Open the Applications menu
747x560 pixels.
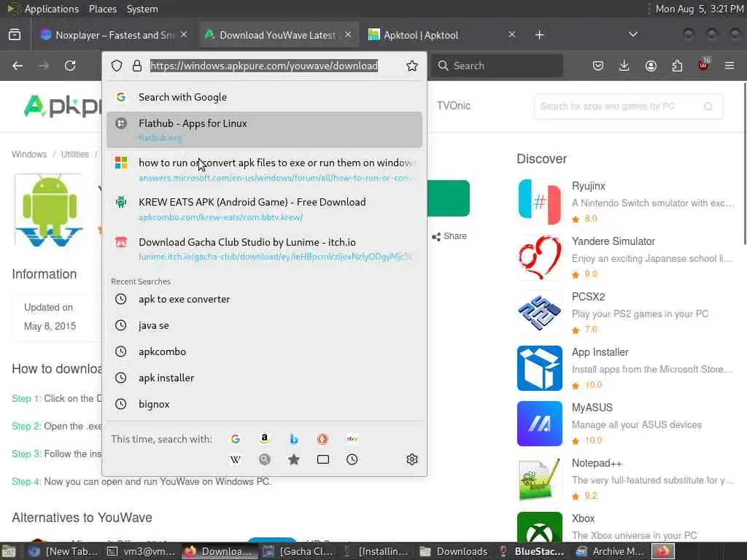[x=52, y=9]
